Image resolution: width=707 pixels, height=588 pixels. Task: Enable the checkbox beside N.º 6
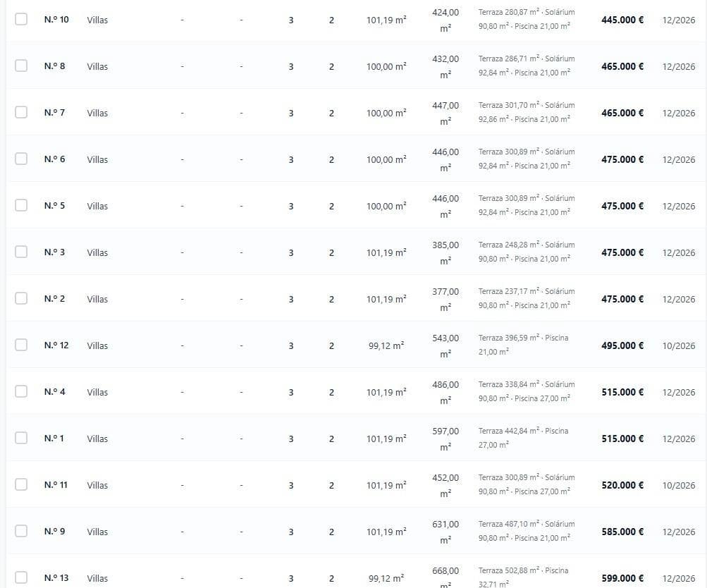pos(21,159)
